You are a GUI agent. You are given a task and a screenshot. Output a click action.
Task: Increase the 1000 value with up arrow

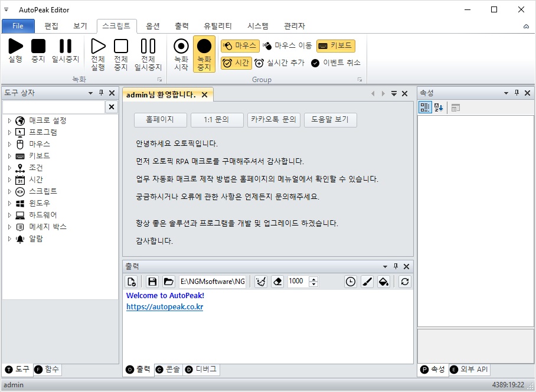coord(313,279)
